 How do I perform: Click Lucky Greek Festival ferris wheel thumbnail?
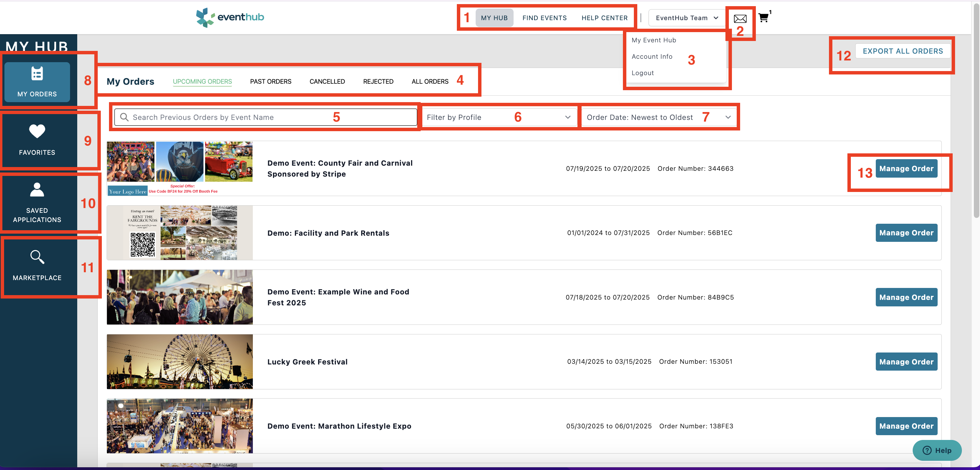pyautogui.click(x=180, y=362)
